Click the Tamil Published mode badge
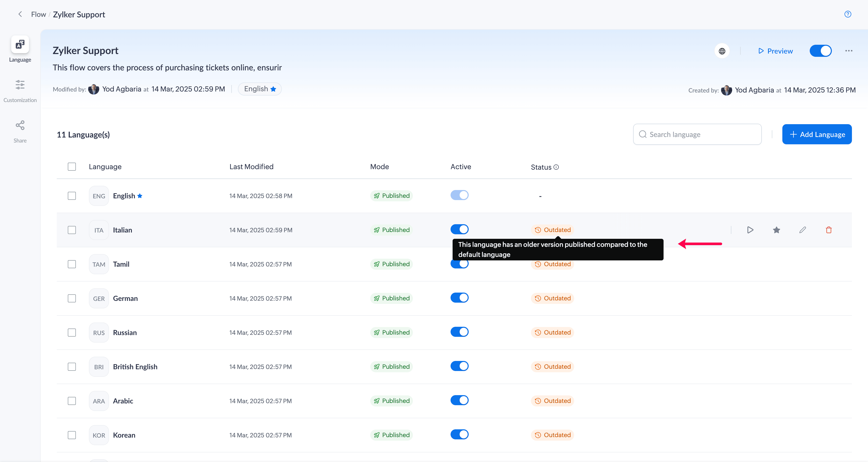The image size is (868, 462). [x=392, y=264]
